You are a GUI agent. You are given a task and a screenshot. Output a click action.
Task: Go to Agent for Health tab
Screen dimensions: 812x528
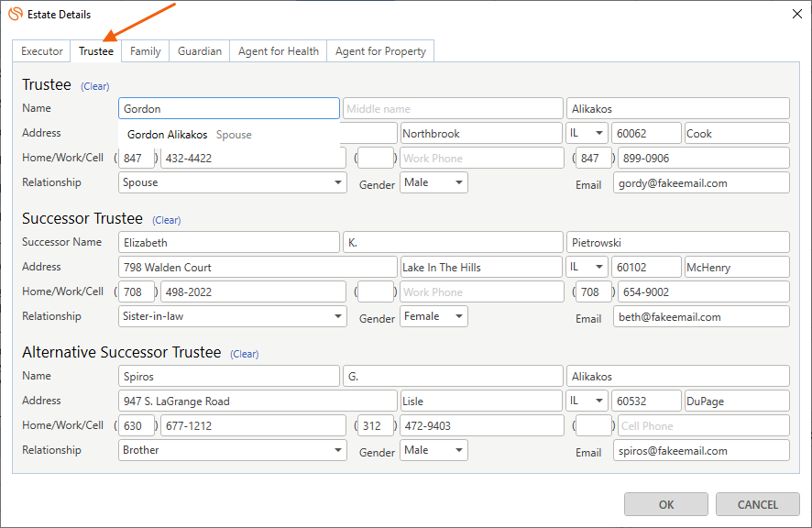tap(279, 51)
